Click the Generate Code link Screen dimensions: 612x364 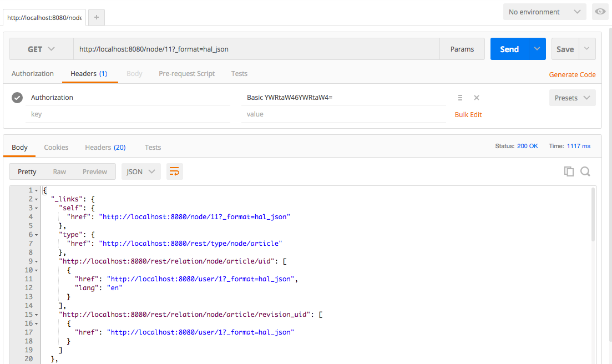pos(572,74)
